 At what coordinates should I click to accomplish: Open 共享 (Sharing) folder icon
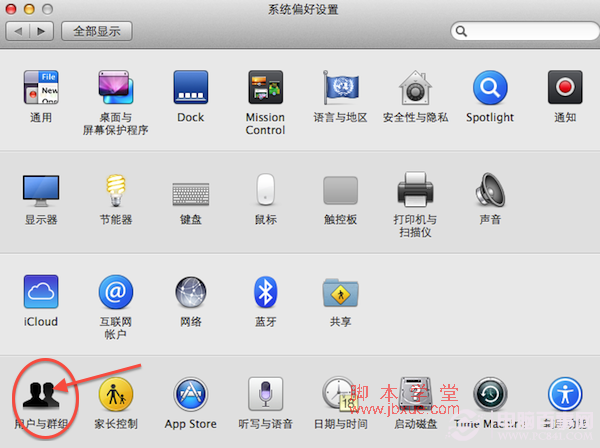(340, 293)
